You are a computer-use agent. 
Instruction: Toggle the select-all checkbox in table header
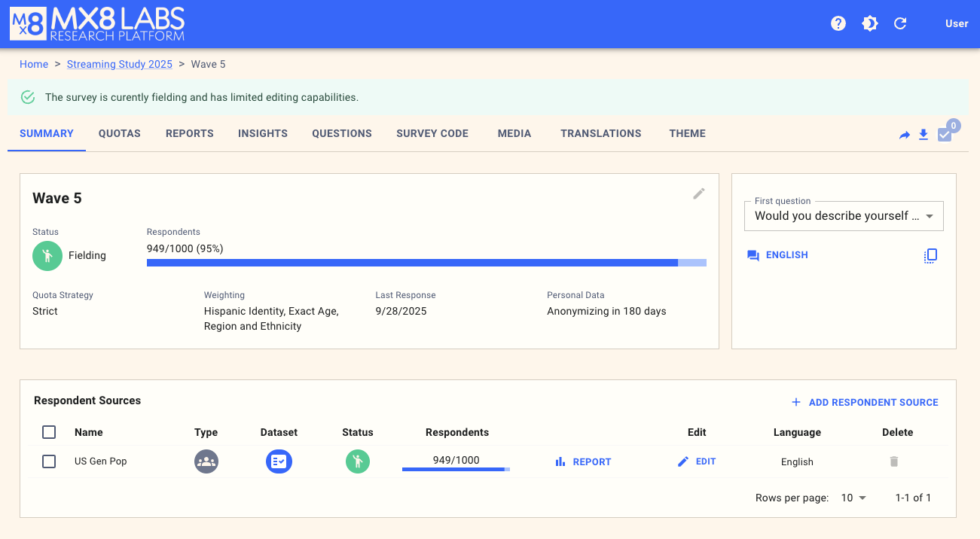49,432
